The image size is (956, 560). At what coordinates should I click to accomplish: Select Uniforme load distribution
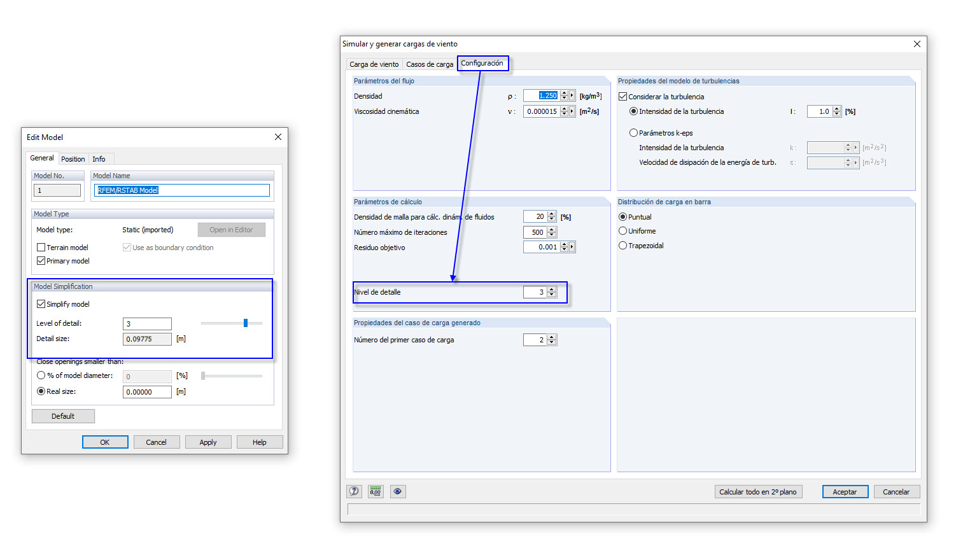622,231
